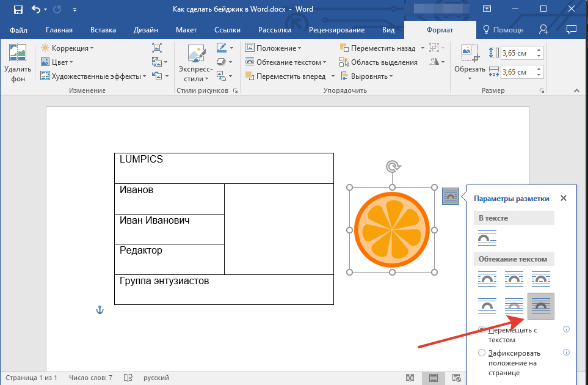Select Tight wrapping, second in Обтекание текстом
Image resolution: width=588 pixels, height=385 pixels.
[514, 279]
